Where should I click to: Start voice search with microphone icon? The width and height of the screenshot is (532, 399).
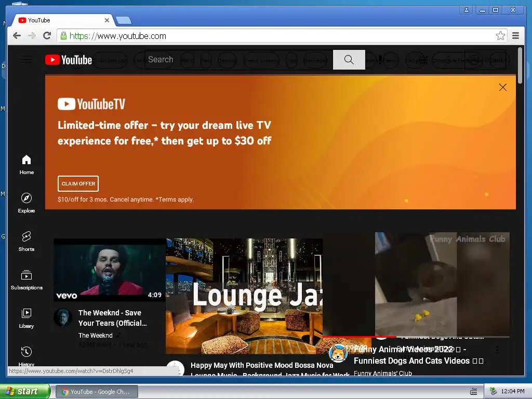click(x=380, y=60)
